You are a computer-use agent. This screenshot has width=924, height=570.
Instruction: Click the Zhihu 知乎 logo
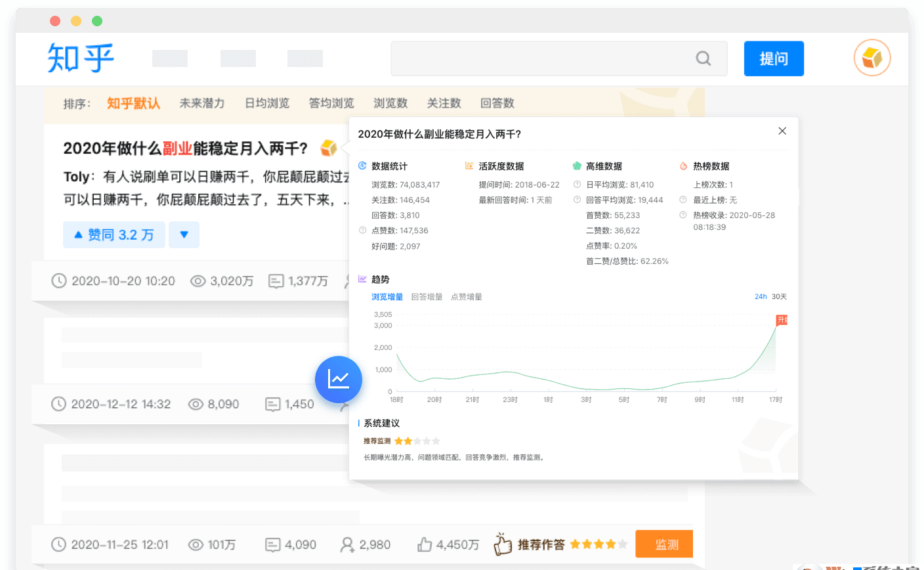(81, 58)
